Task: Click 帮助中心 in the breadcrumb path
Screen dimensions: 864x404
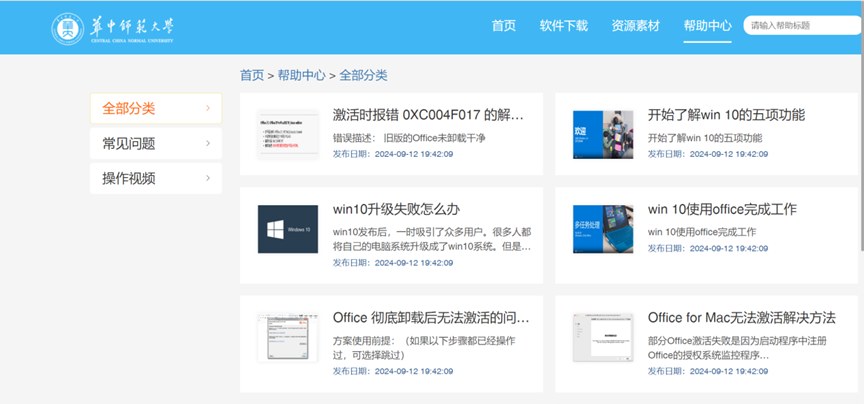Action: coord(301,75)
